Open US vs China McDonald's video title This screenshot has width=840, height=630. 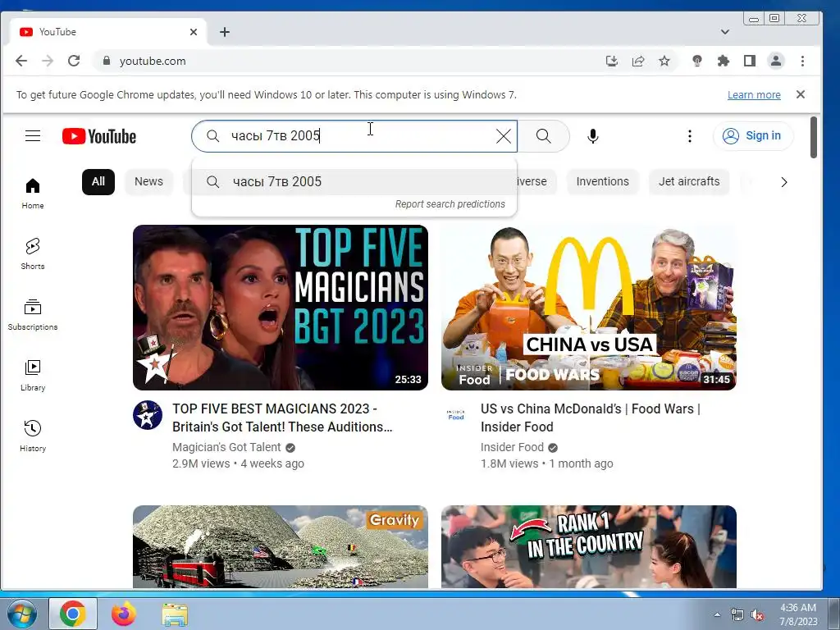591,418
